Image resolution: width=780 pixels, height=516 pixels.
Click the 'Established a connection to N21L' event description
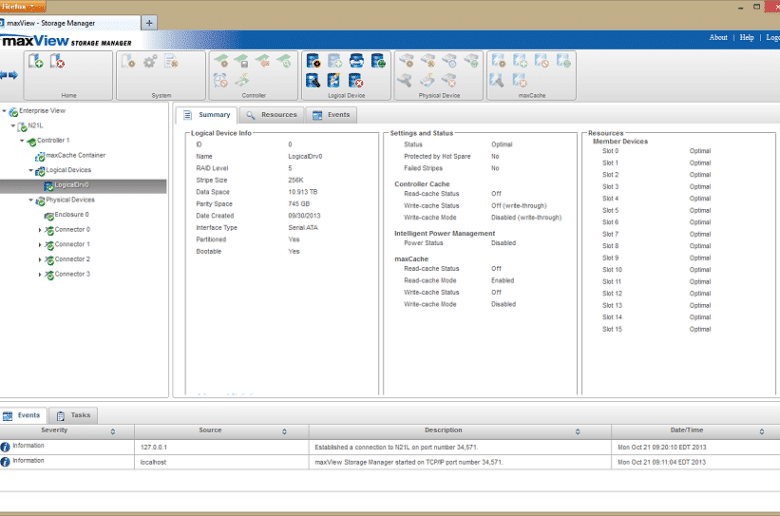point(396,447)
